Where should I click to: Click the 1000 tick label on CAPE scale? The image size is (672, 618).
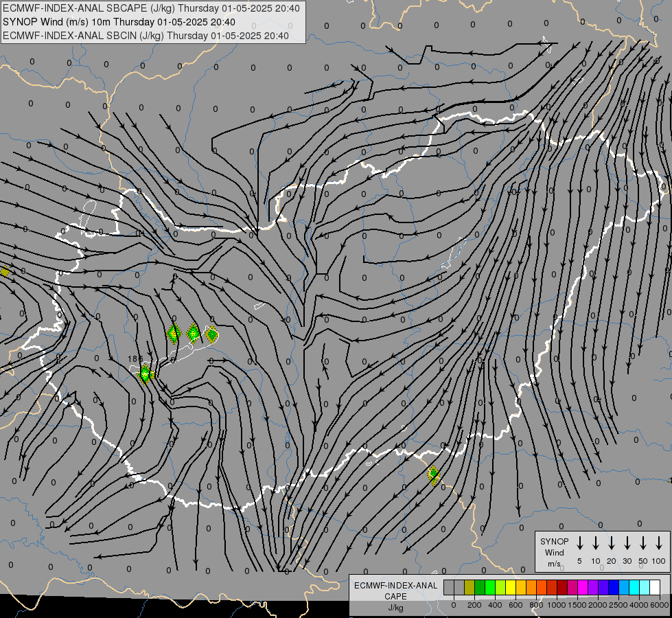click(556, 605)
